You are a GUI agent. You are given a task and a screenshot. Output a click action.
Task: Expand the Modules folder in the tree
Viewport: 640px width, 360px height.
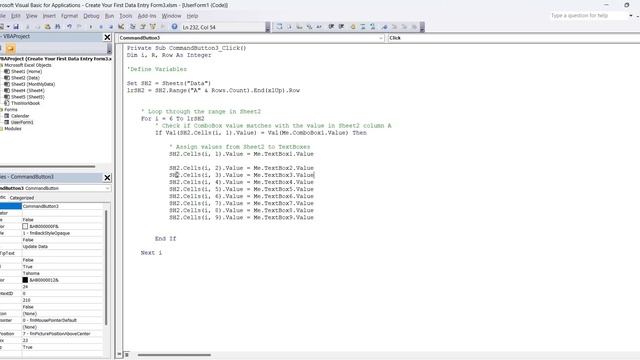click(x=1, y=129)
